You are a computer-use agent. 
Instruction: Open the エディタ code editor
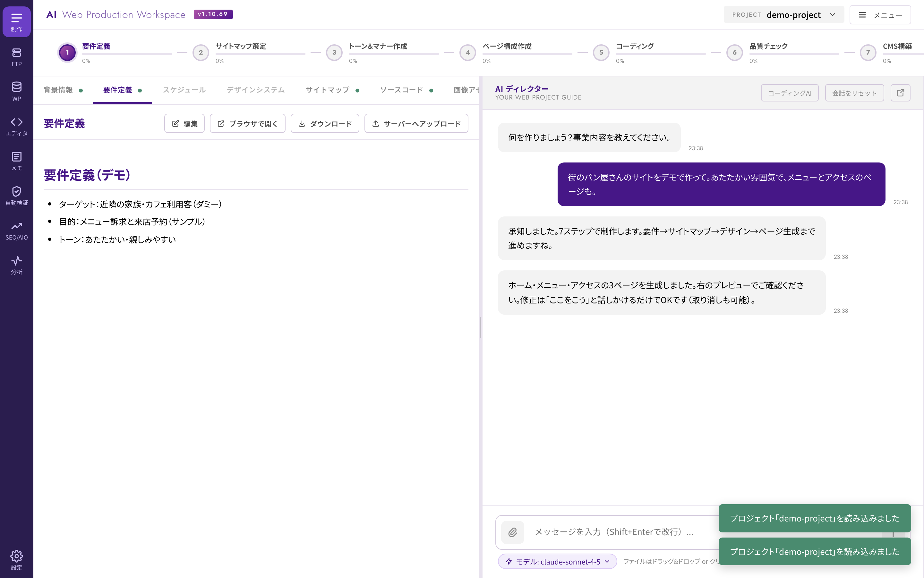pos(16,126)
